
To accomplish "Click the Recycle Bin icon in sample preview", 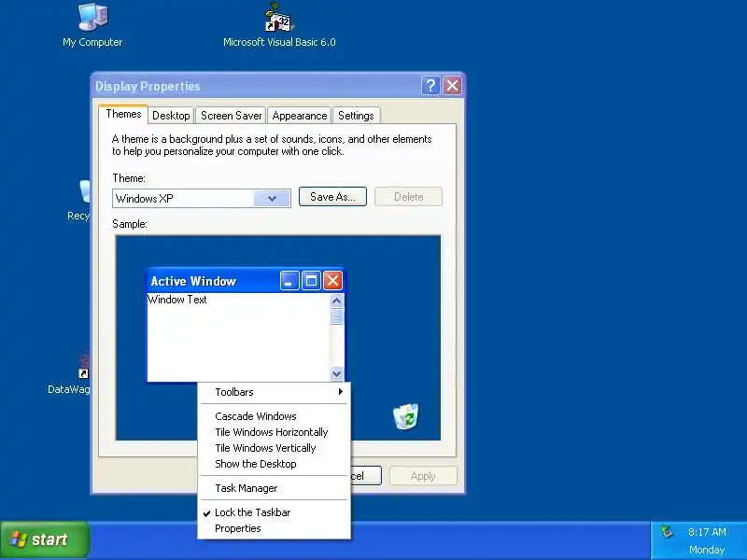I will click(406, 416).
